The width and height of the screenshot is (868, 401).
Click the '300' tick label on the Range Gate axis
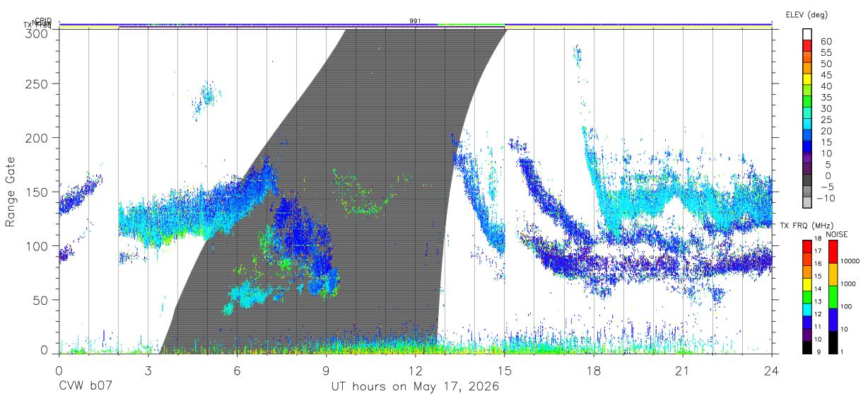[37, 33]
